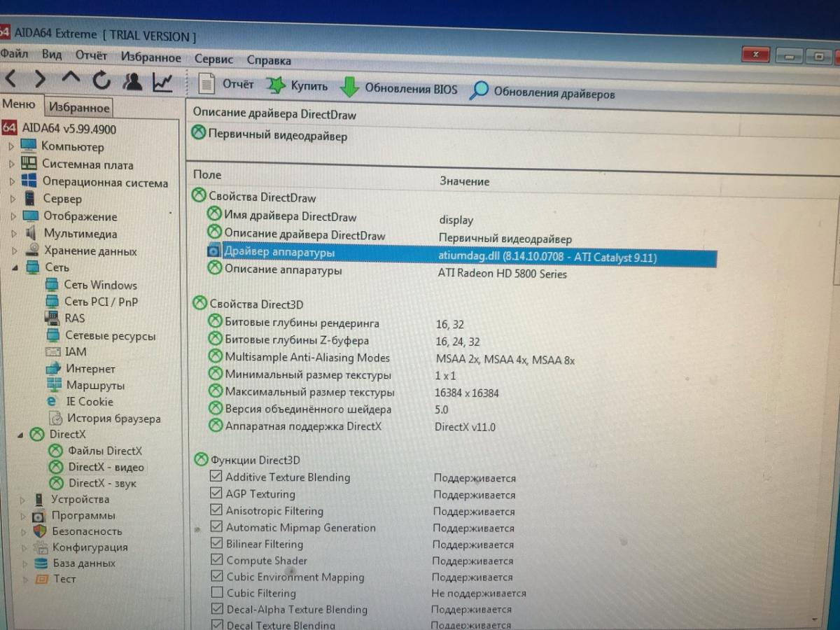The image size is (840, 630).
Task: Open the Вид menu
Action: [52, 55]
